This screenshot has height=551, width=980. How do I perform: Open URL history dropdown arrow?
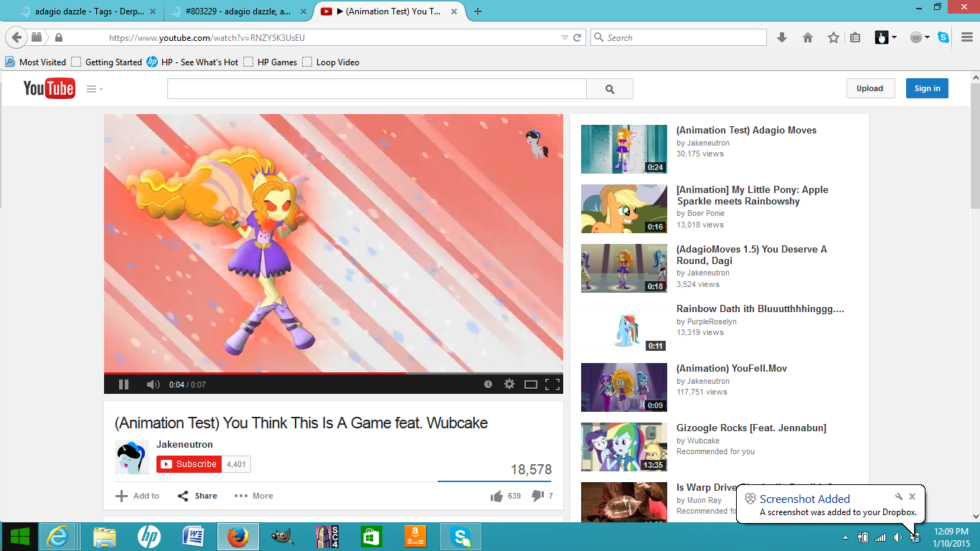565,38
